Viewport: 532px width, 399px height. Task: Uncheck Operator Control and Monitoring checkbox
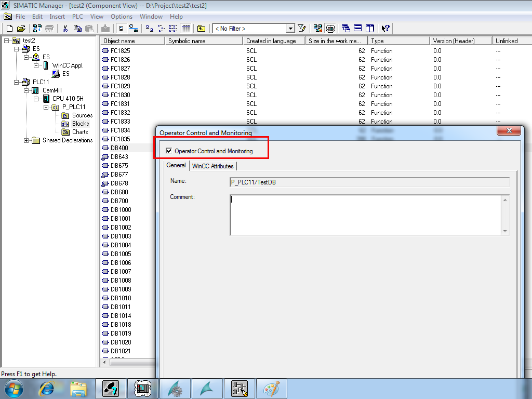pyautogui.click(x=169, y=151)
